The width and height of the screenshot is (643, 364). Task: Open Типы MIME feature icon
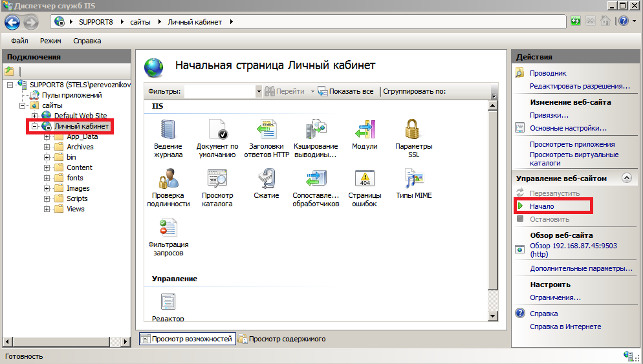414,184
